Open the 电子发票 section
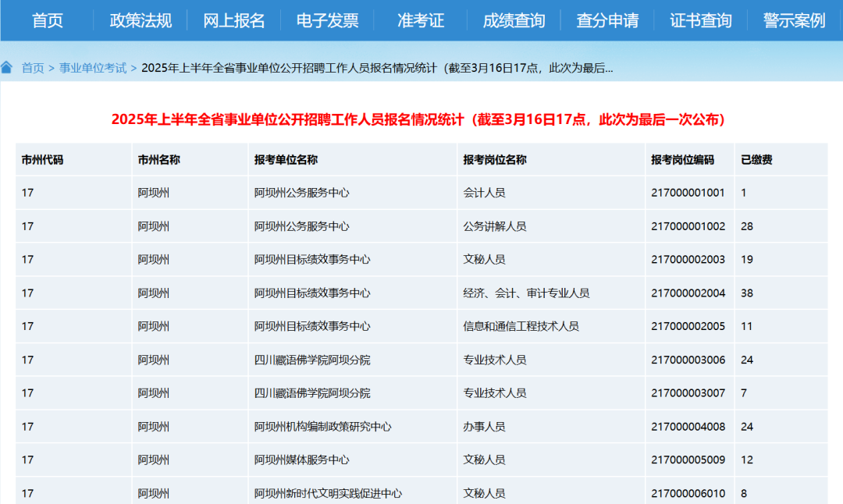 (x=327, y=20)
